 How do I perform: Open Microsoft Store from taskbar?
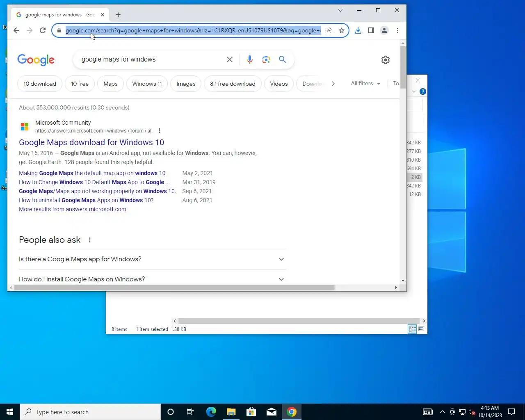251,412
